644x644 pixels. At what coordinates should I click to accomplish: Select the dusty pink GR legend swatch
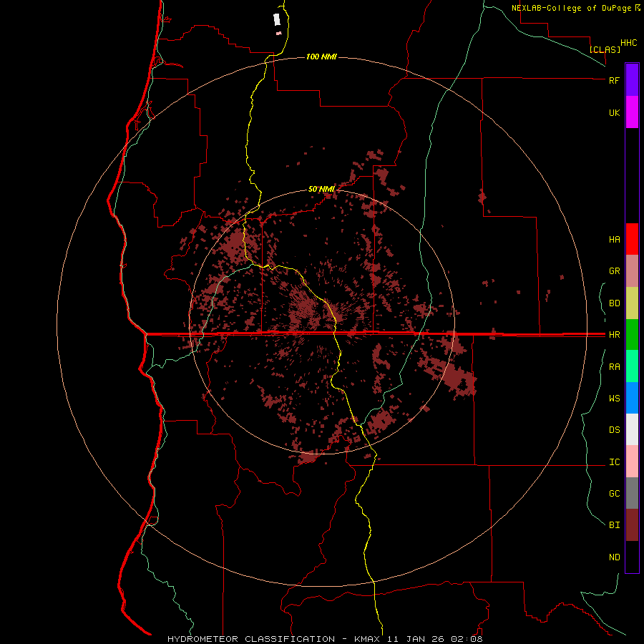click(632, 271)
